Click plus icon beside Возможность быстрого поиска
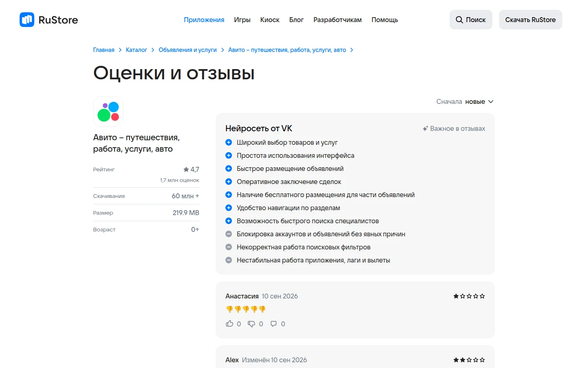This screenshot has width=588, height=368. [x=229, y=221]
